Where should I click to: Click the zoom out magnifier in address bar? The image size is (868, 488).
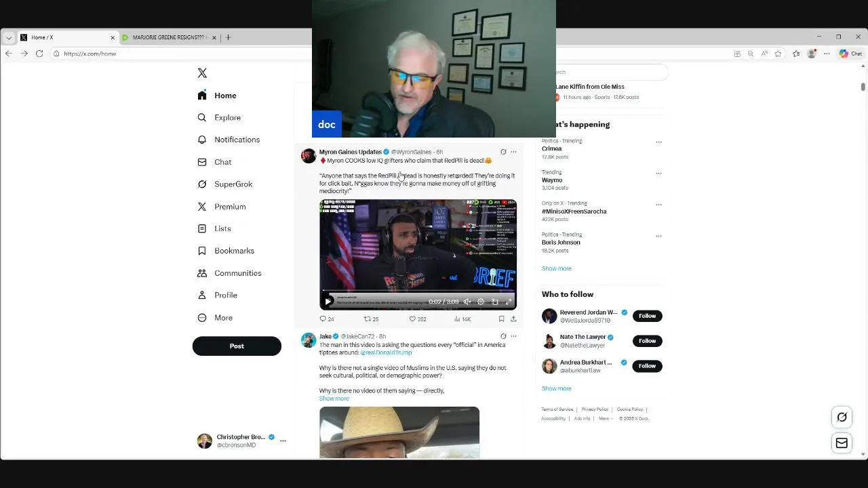pyautogui.click(x=751, y=54)
